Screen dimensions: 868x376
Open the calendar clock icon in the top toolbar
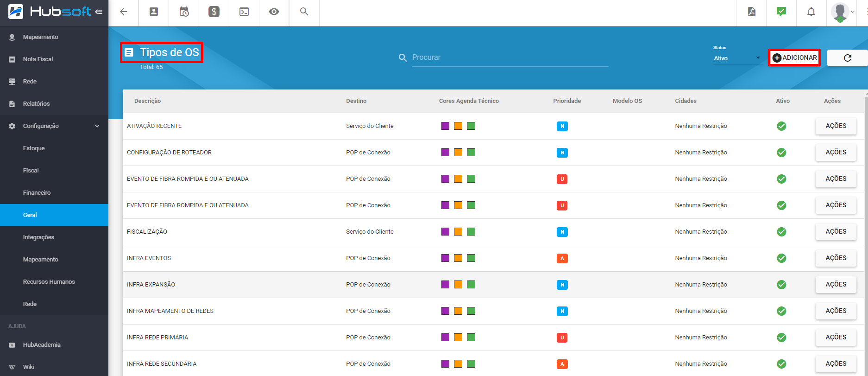pyautogui.click(x=184, y=12)
